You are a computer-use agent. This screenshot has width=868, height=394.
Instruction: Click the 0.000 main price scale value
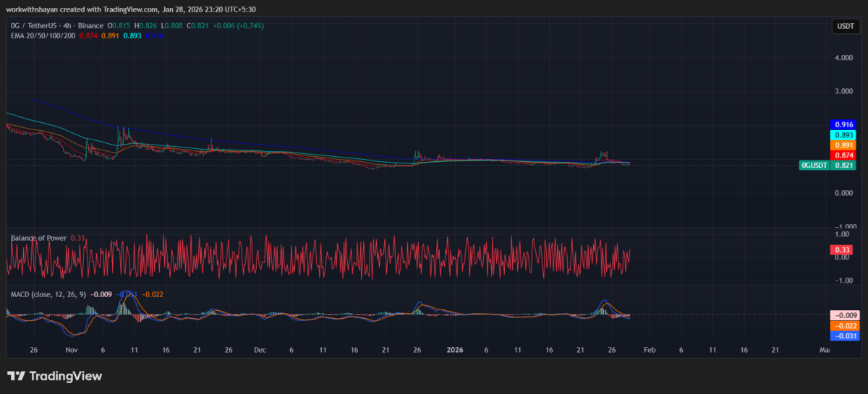click(844, 193)
